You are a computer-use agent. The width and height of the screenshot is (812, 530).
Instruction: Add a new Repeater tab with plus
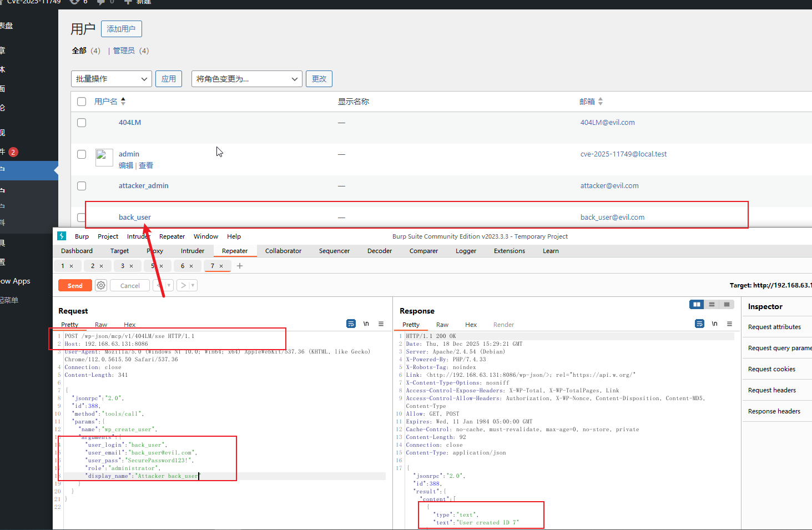(x=240, y=266)
